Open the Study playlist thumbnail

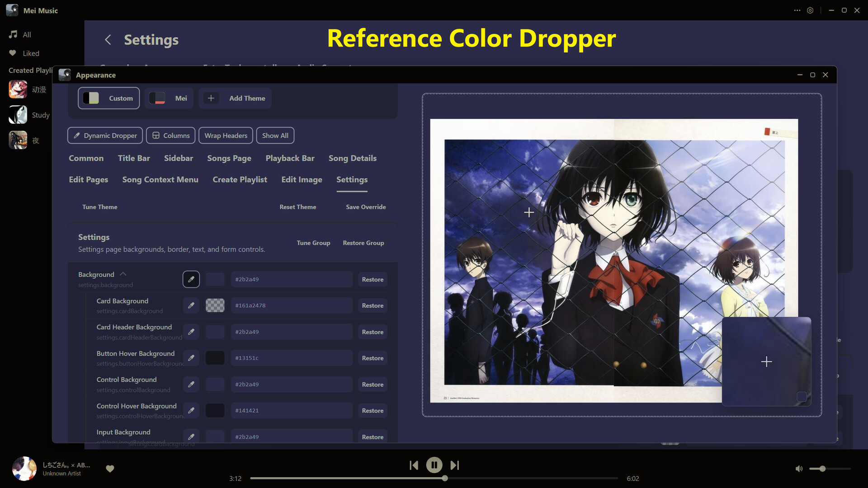tap(18, 115)
